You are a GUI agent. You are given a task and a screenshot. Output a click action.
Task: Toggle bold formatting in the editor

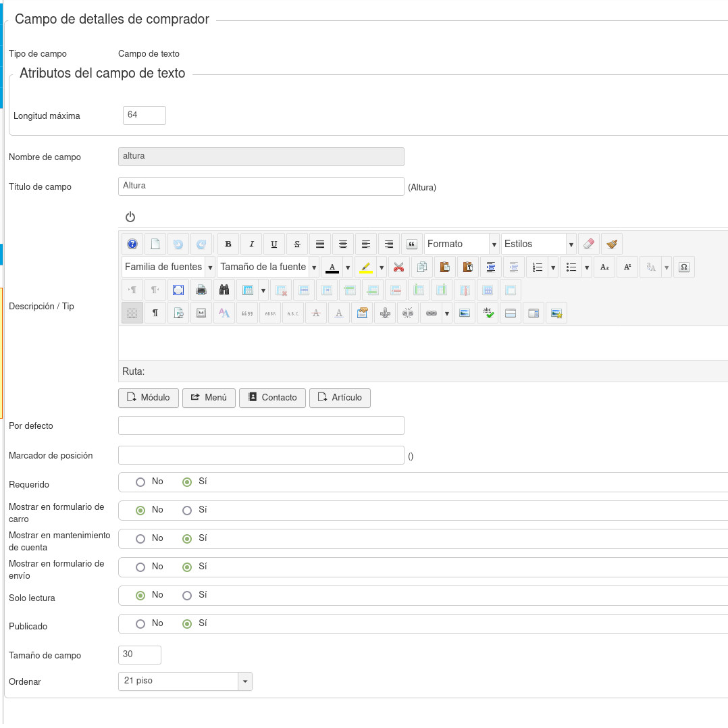coord(228,244)
